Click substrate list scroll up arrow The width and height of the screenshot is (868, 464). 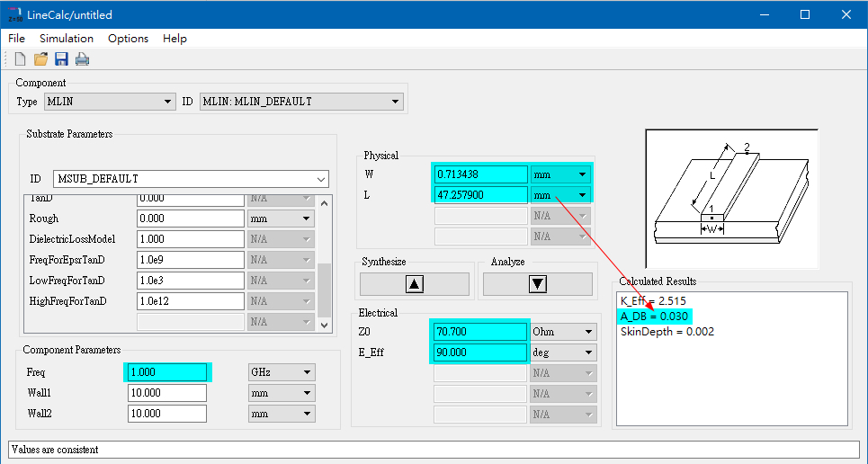coord(325,203)
